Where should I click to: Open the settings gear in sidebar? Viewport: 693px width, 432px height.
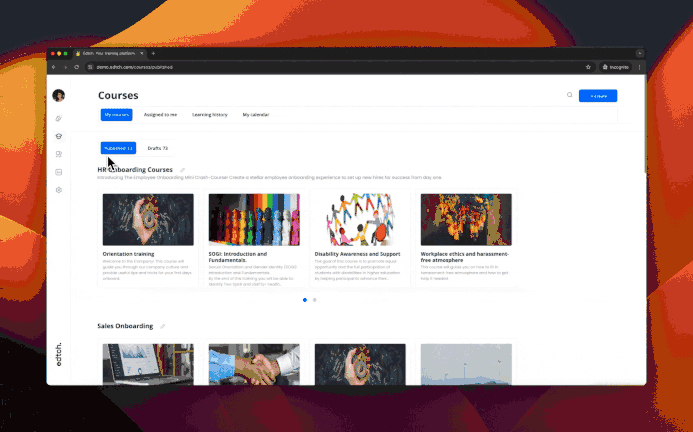(x=58, y=190)
